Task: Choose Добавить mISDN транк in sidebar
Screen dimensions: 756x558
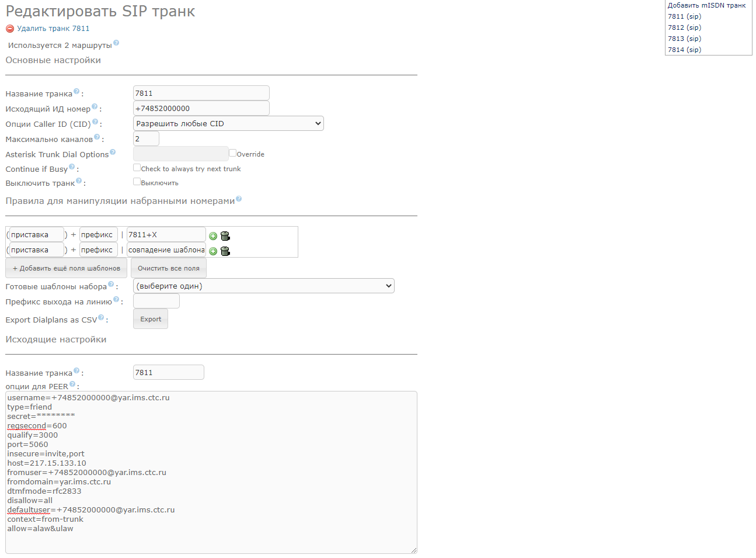Action: click(x=706, y=5)
